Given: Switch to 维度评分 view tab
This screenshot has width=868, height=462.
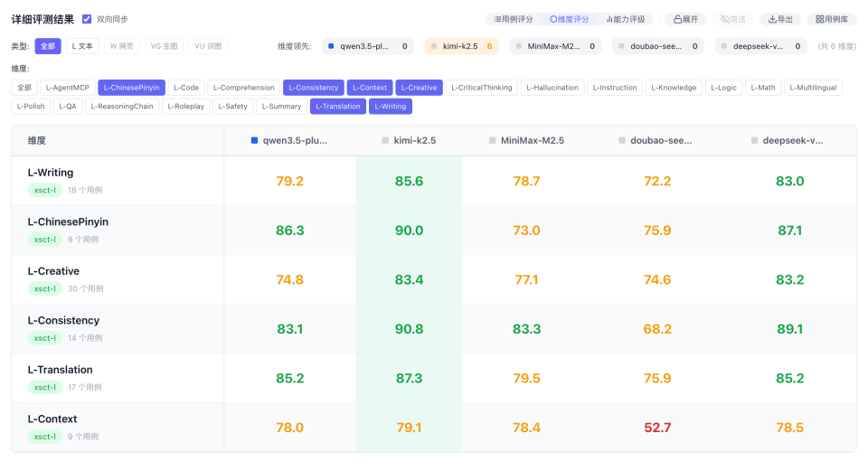Looking at the screenshot, I should click(x=569, y=19).
